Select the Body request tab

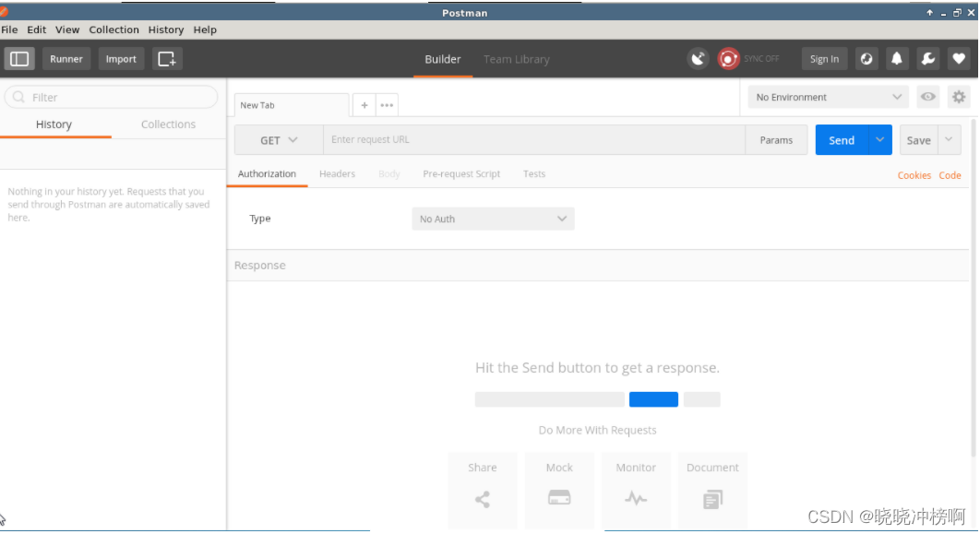pos(388,173)
